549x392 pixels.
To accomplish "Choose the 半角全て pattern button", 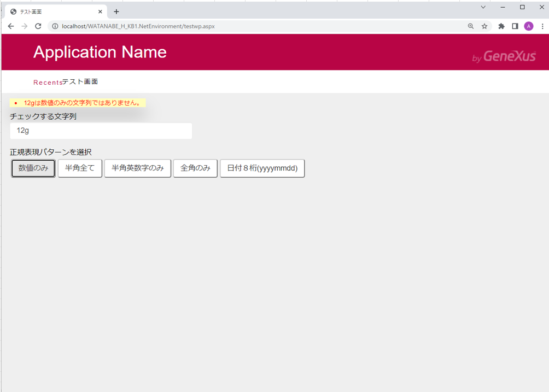I will point(80,168).
